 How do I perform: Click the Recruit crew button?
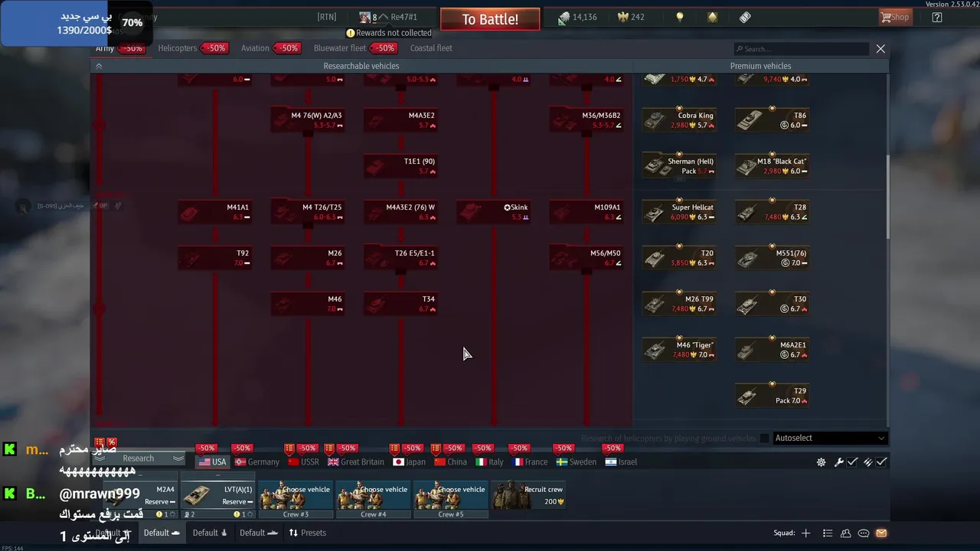point(528,494)
